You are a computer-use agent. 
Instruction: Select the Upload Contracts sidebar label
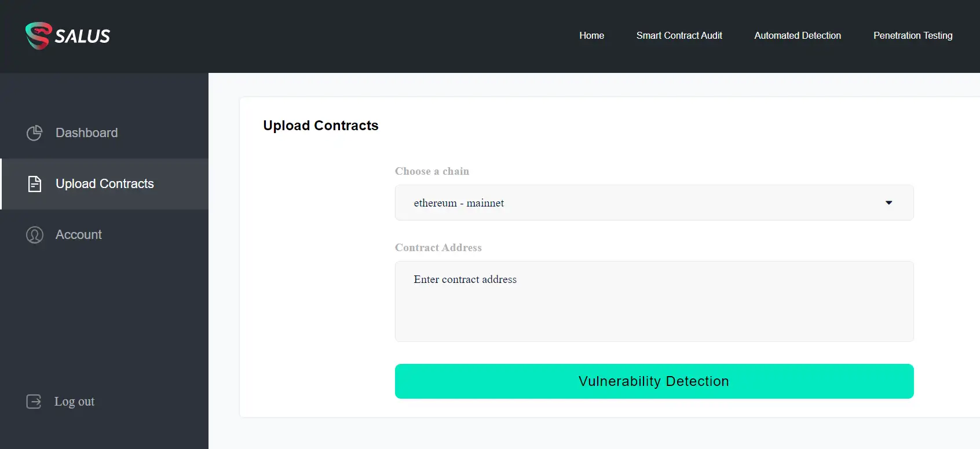pyautogui.click(x=105, y=184)
